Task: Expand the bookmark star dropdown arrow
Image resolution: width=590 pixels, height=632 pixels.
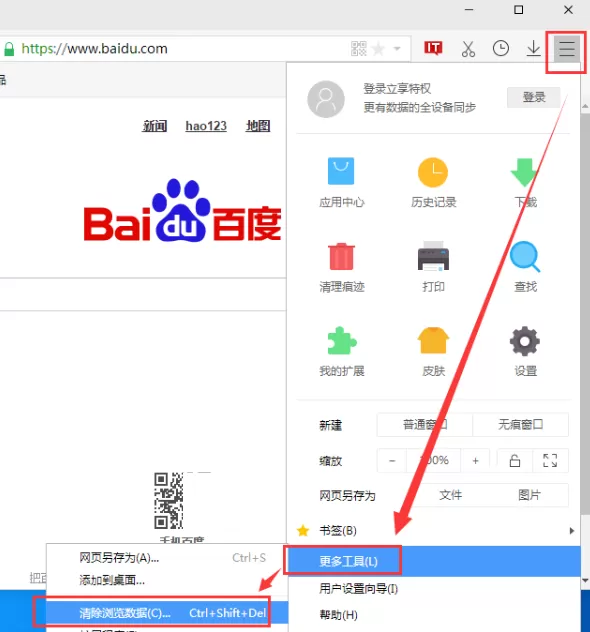Action: (397, 49)
